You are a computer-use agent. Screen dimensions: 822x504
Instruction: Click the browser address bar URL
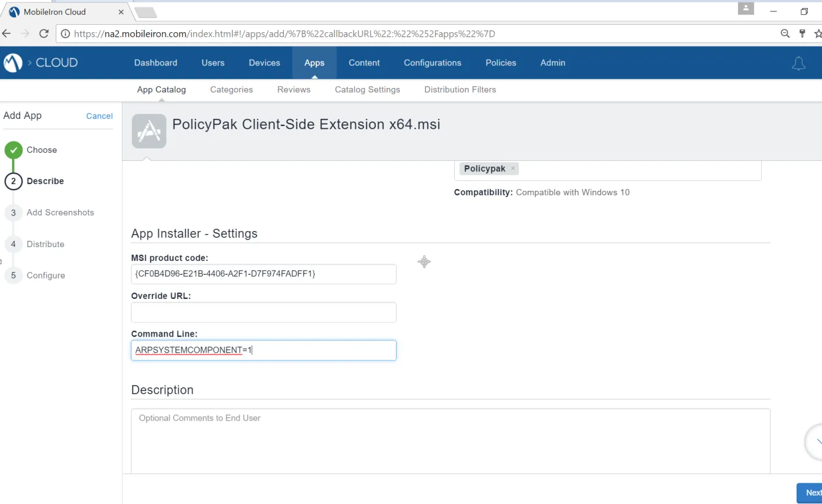click(285, 34)
